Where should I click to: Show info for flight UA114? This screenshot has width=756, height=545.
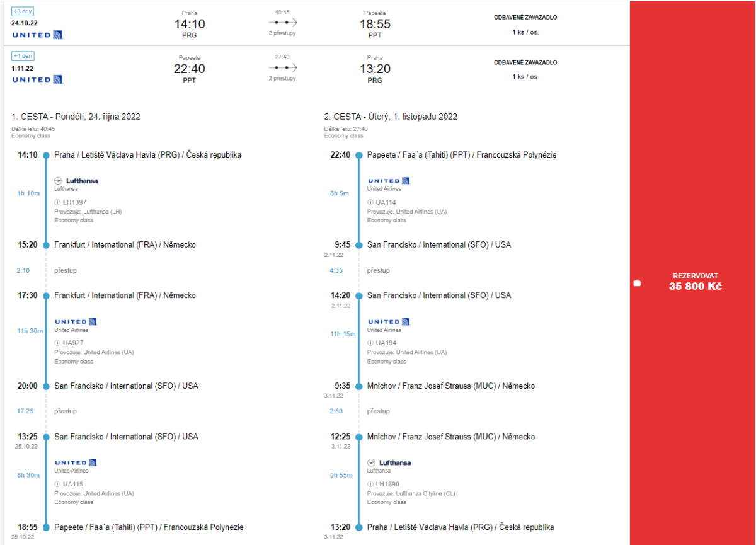point(370,202)
